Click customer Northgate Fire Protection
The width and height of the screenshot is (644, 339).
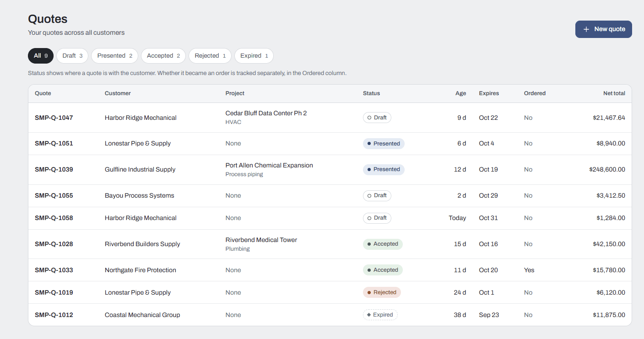coord(141,270)
